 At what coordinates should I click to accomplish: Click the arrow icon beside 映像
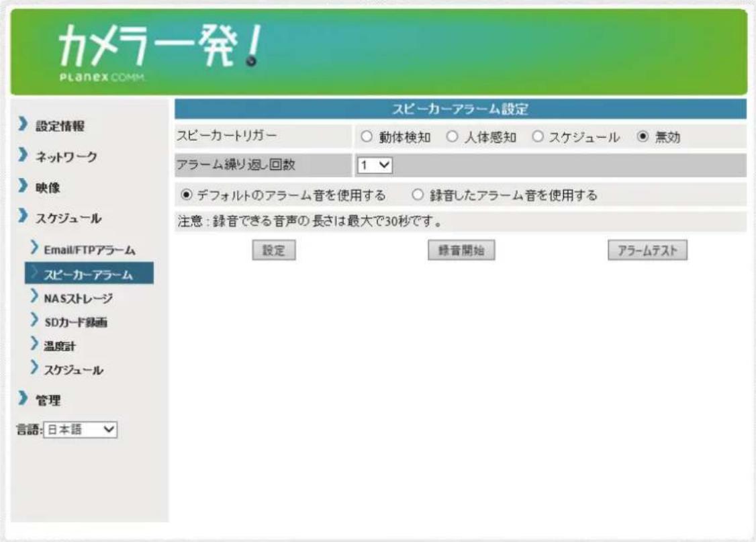[23, 185]
